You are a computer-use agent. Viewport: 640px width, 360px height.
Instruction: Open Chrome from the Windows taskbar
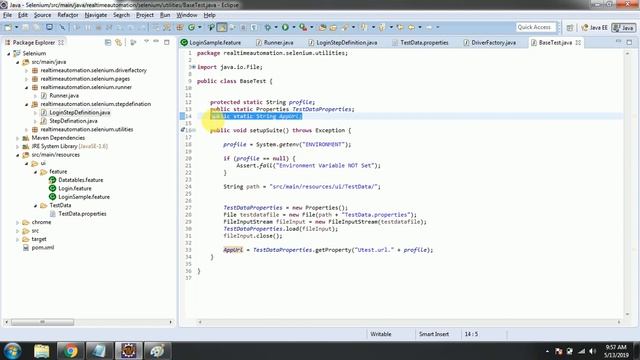[x=70, y=351]
